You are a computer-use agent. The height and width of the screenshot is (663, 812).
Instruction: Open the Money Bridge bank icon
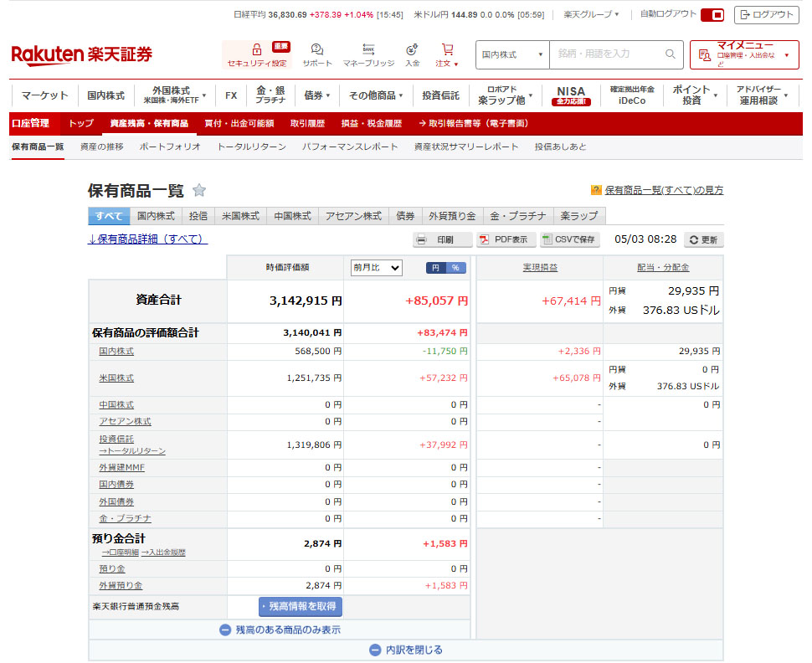click(368, 50)
